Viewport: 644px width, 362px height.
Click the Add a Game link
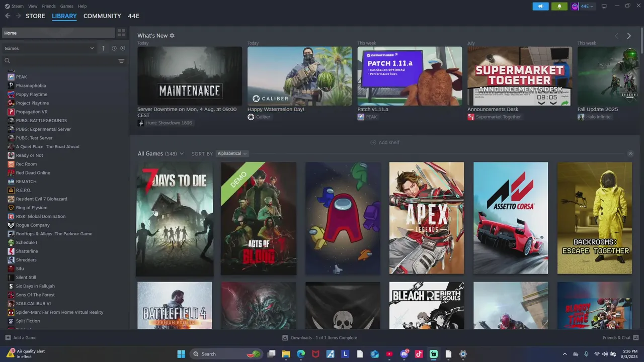point(25,338)
